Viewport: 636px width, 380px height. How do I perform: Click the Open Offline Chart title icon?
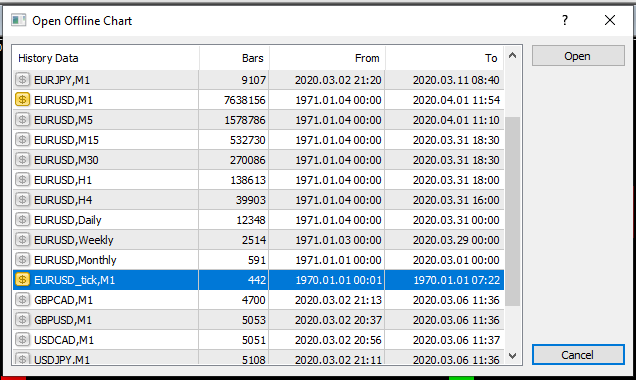[18, 20]
